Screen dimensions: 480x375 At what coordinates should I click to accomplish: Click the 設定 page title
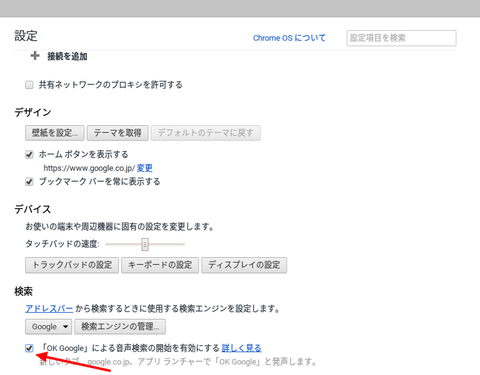click(x=26, y=36)
